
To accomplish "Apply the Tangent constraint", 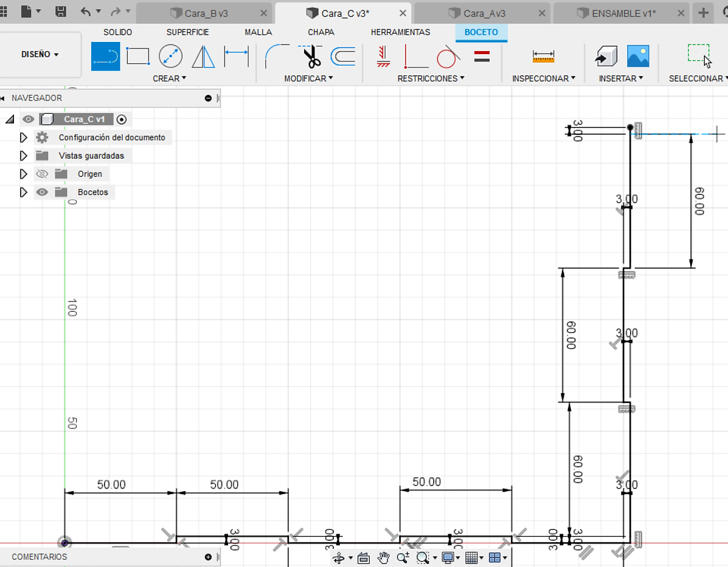I will pyautogui.click(x=448, y=56).
